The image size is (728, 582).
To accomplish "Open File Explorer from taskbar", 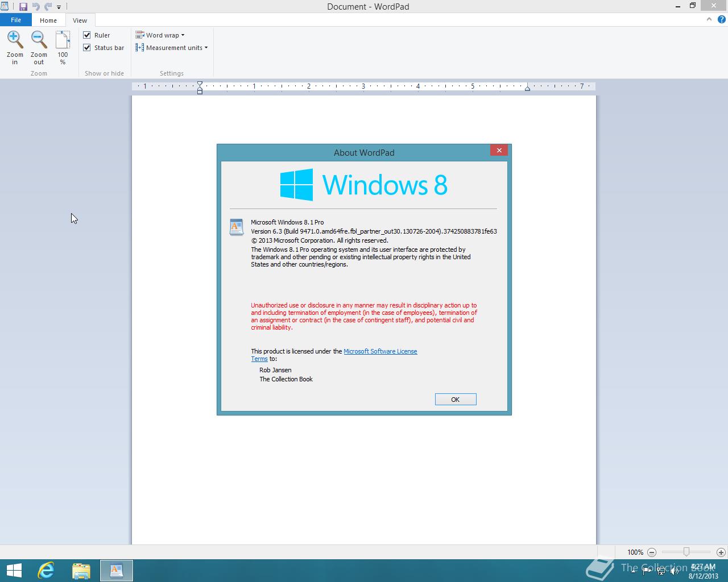I will tap(81, 571).
